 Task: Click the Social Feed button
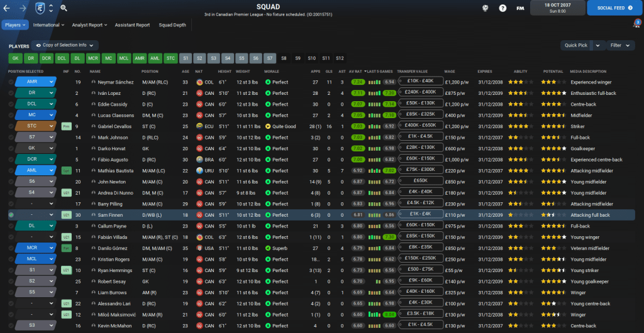(x=614, y=8)
